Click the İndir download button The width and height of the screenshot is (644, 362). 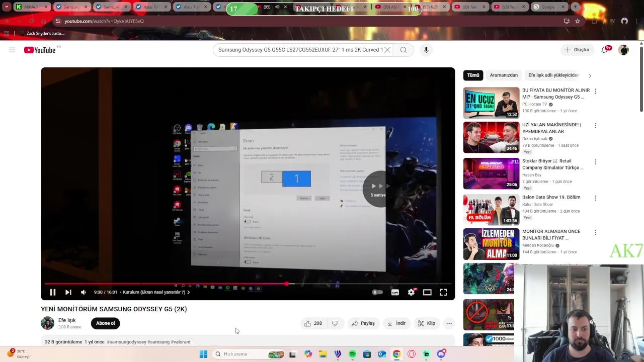[396, 323]
